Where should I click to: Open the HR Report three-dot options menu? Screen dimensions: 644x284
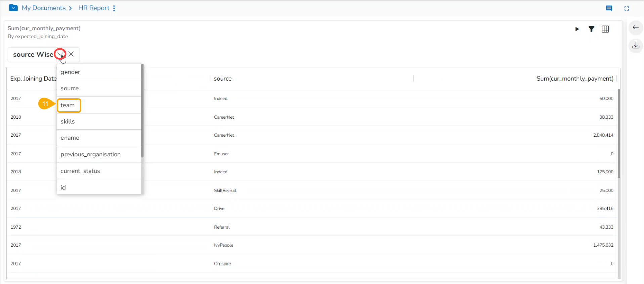coord(114,8)
